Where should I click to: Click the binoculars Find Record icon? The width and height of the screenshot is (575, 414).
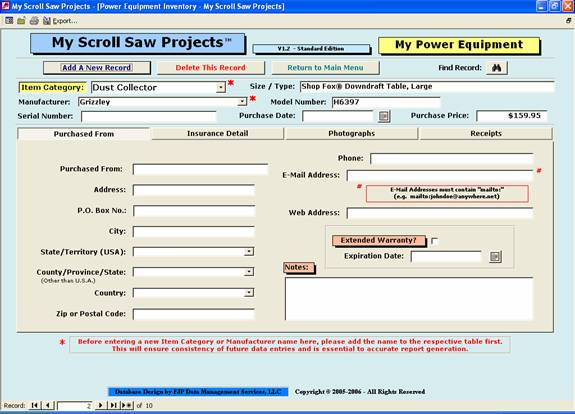tap(497, 68)
